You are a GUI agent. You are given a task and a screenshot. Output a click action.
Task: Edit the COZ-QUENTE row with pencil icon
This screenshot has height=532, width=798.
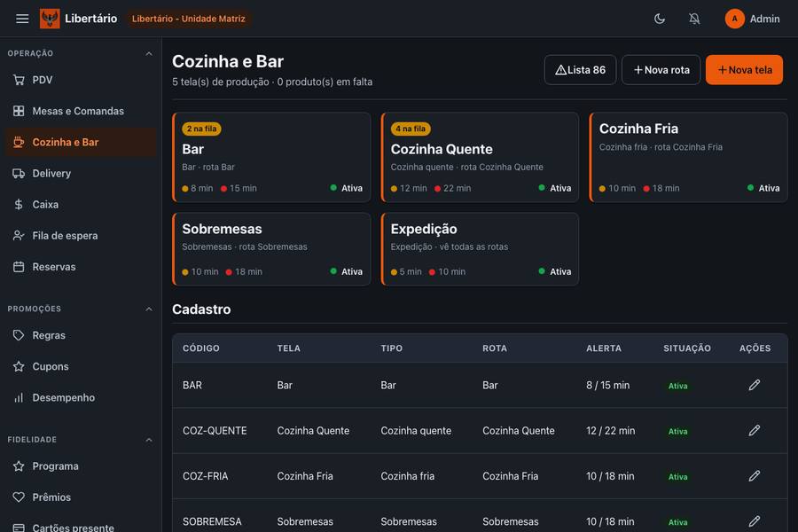[755, 430]
